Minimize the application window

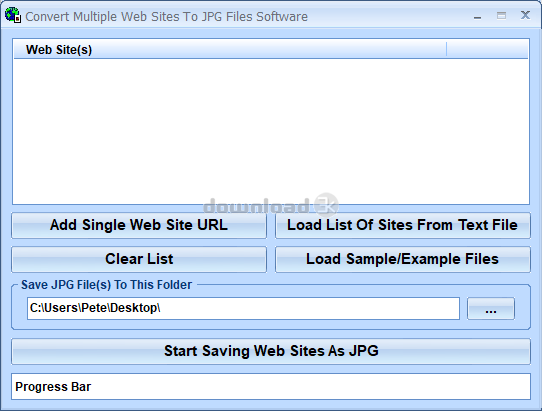point(478,16)
